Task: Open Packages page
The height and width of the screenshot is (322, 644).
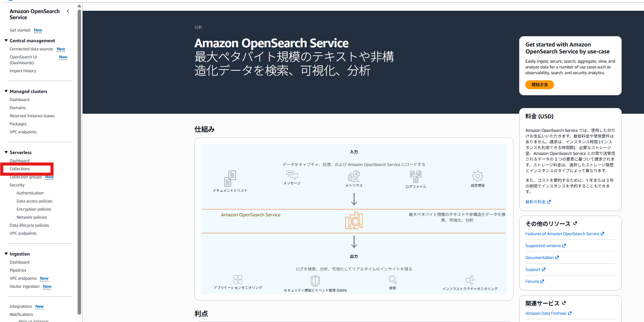Action: coord(18,124)
